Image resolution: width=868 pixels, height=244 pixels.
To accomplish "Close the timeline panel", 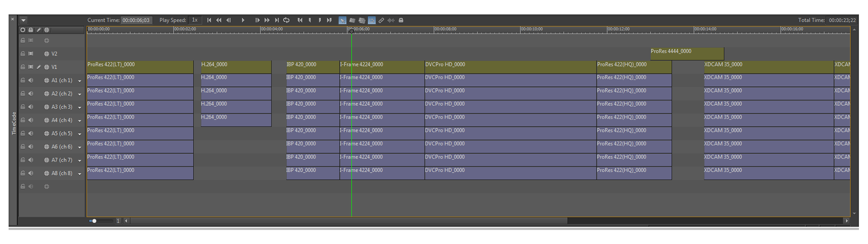I will pos(13,19).
